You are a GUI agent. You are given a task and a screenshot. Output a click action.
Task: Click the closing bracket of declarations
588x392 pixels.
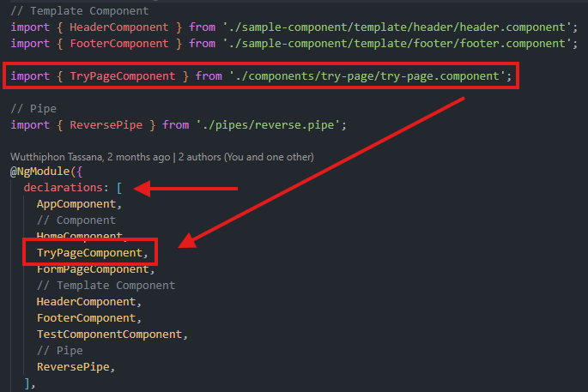coord(27,383)
